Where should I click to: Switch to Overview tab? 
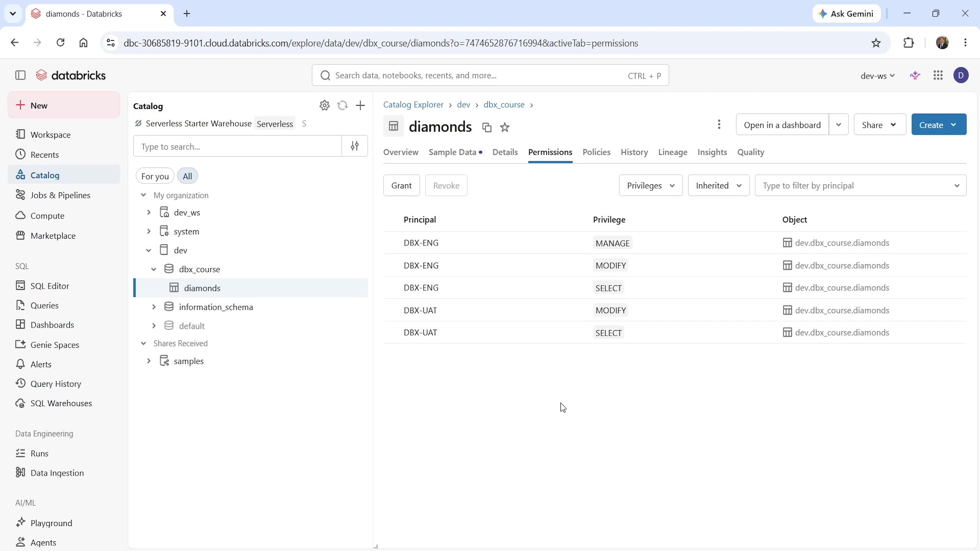401,152
